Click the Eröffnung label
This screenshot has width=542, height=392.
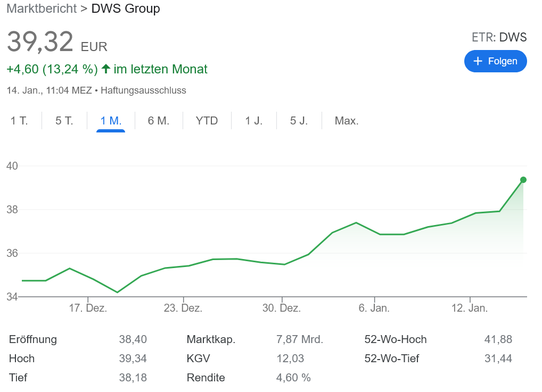coord(33,339)
